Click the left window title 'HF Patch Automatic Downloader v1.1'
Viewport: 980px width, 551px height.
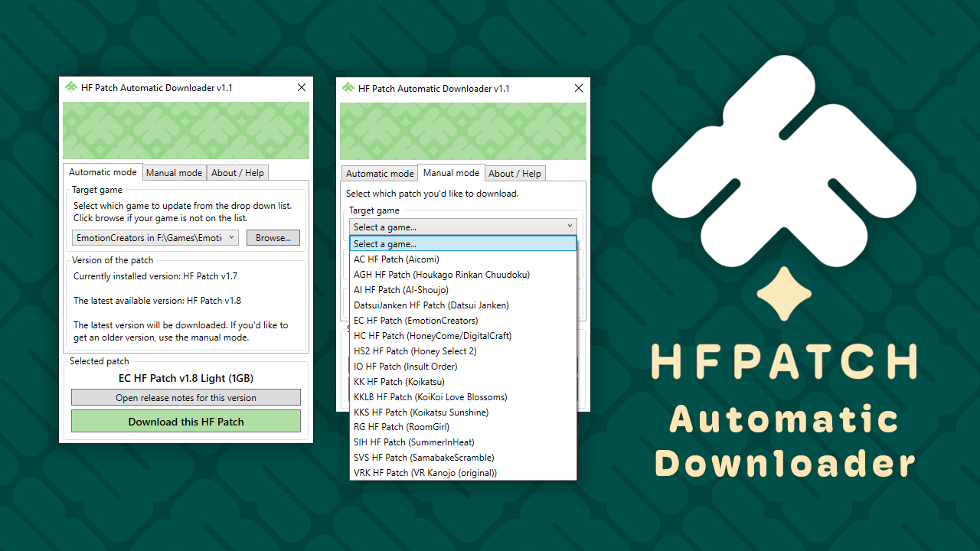[x=157, y=88]
